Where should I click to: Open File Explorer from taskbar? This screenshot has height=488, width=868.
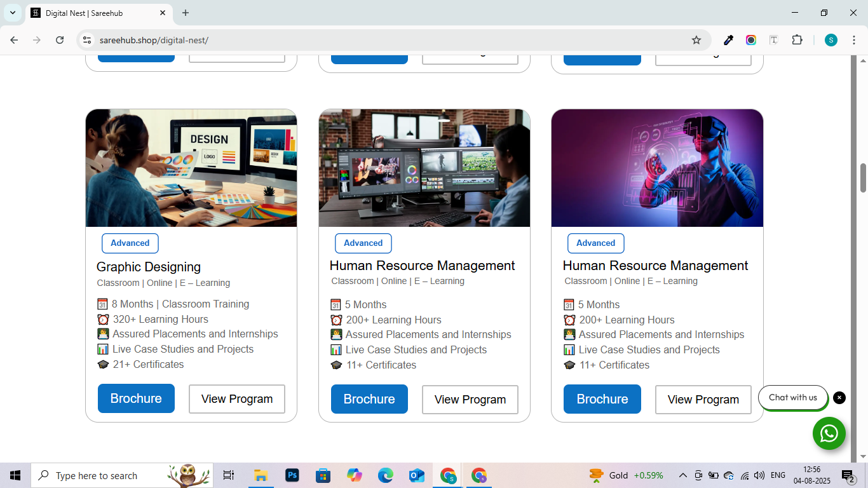click(261, 475)
